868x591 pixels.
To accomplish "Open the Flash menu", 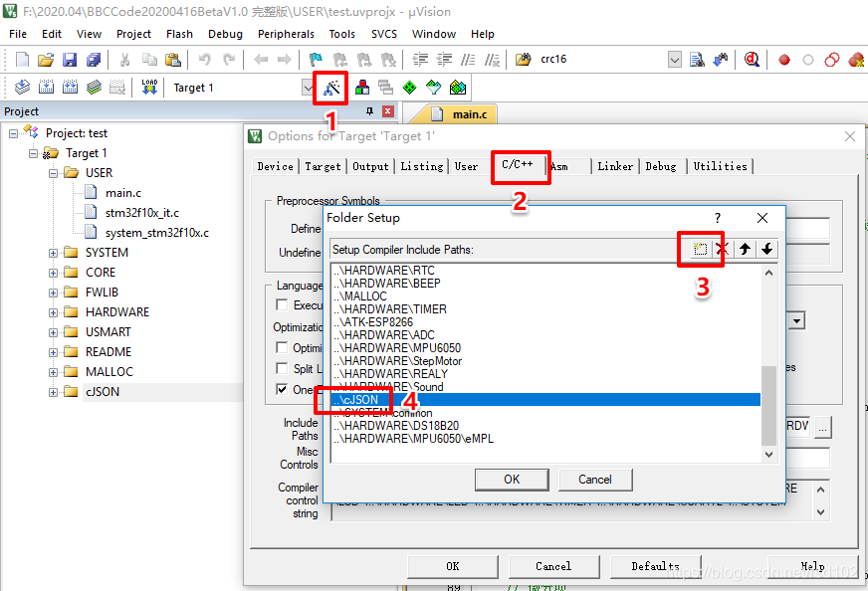I will (179, 34).
